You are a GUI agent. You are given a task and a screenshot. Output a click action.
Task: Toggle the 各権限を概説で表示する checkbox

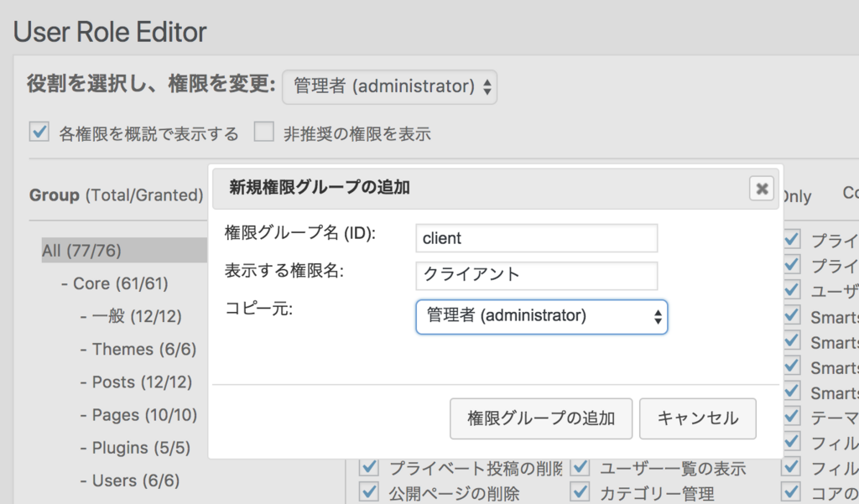pyautogui.click(x=39, y=132)
